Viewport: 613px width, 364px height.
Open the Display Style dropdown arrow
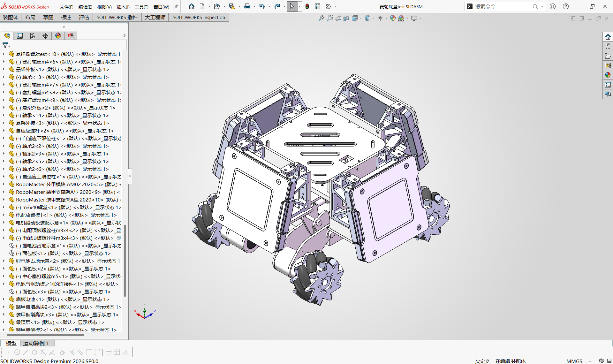point(374,19)
